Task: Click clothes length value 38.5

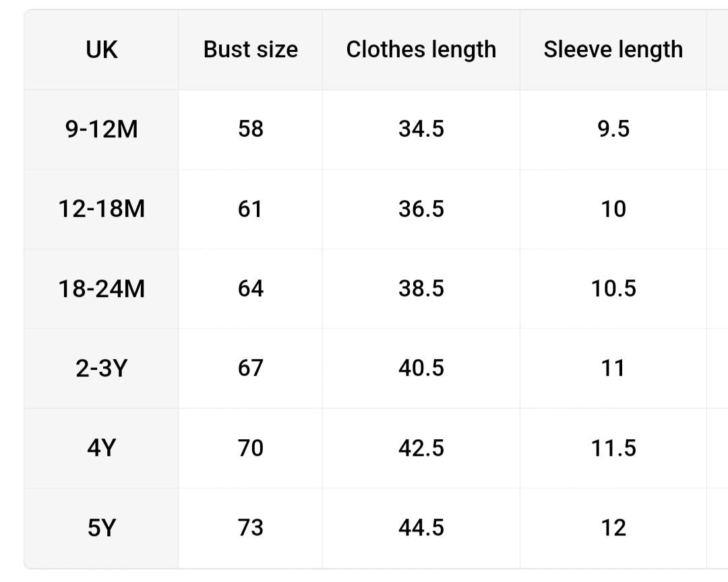Action: [421, 288]
